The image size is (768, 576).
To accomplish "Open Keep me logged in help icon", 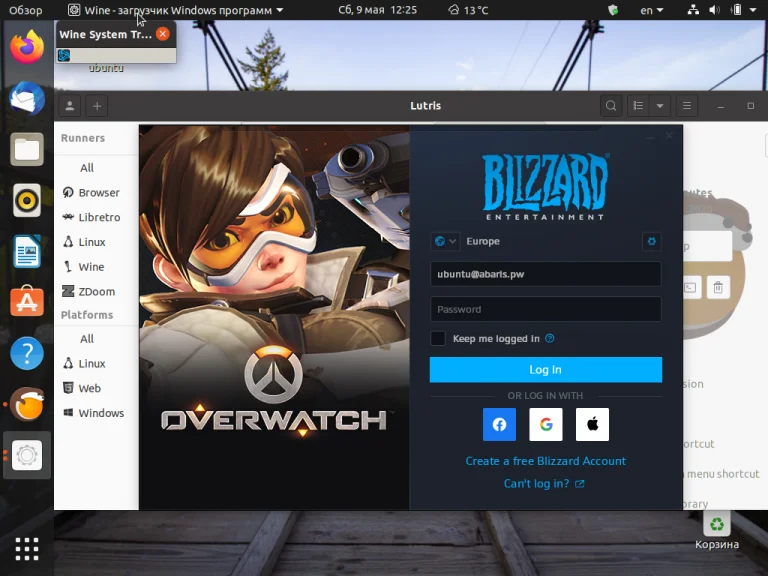I will click(550, 338).
